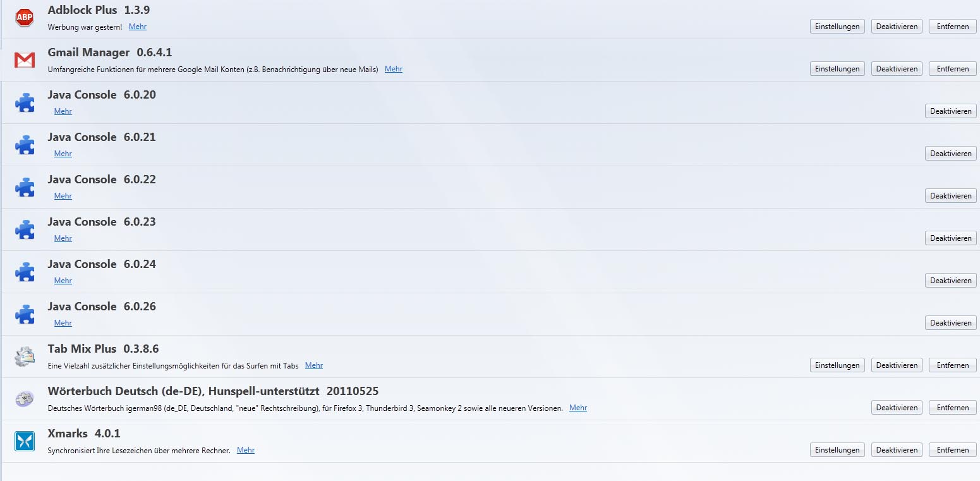Deactivate the Adblock Plus add-on
The height and width of the screenshot is (481, 980).
click(897, 27)
